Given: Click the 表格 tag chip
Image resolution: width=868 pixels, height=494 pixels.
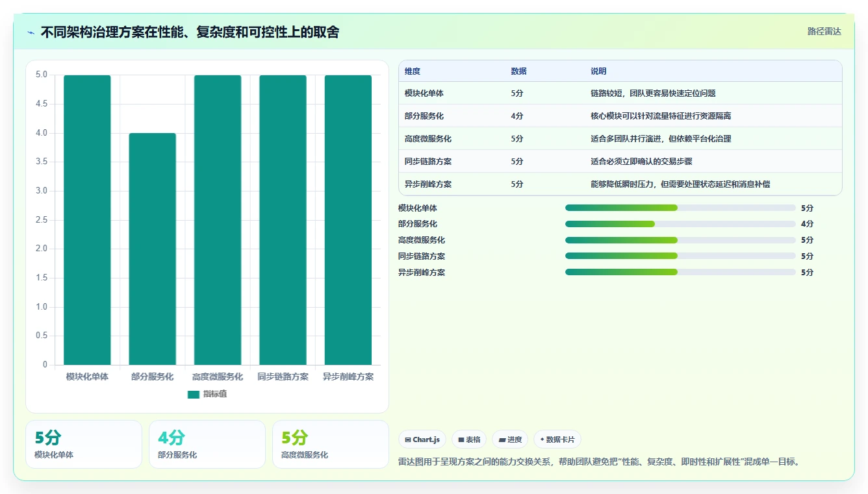Looking at the screenshot, I should click(469, 439).
